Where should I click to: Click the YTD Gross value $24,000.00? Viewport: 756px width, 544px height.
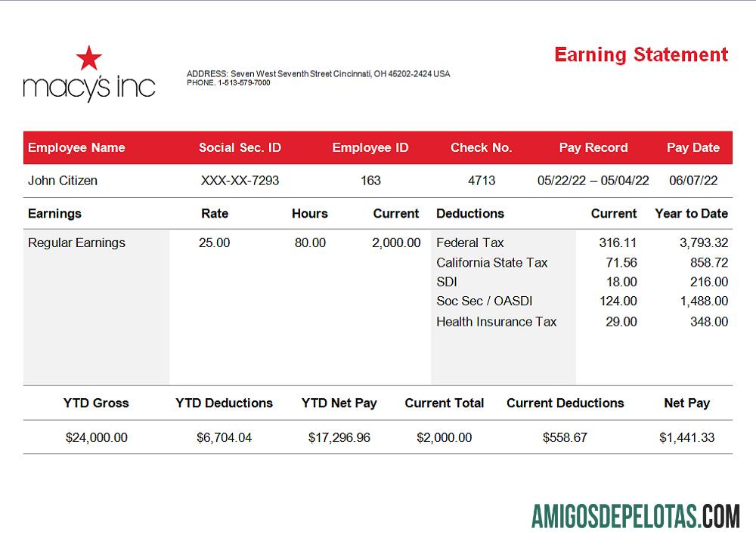pos(97,437)
